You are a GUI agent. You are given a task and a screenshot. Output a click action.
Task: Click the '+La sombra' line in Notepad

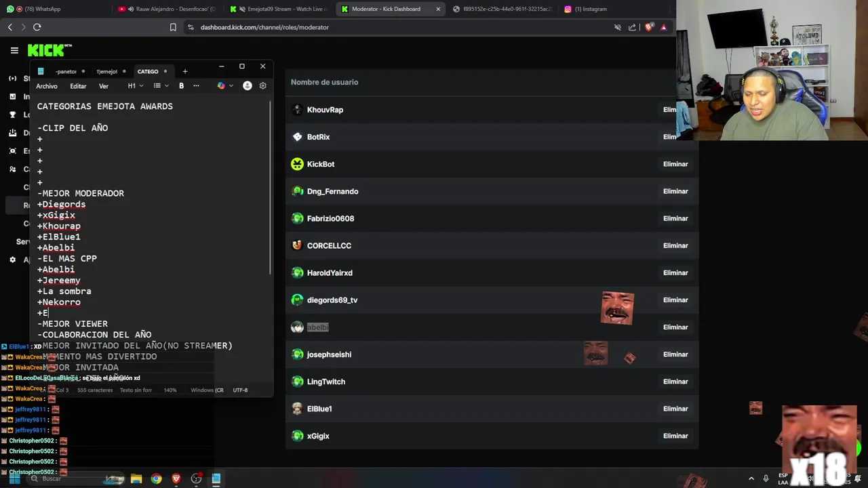tap(64, 291)
